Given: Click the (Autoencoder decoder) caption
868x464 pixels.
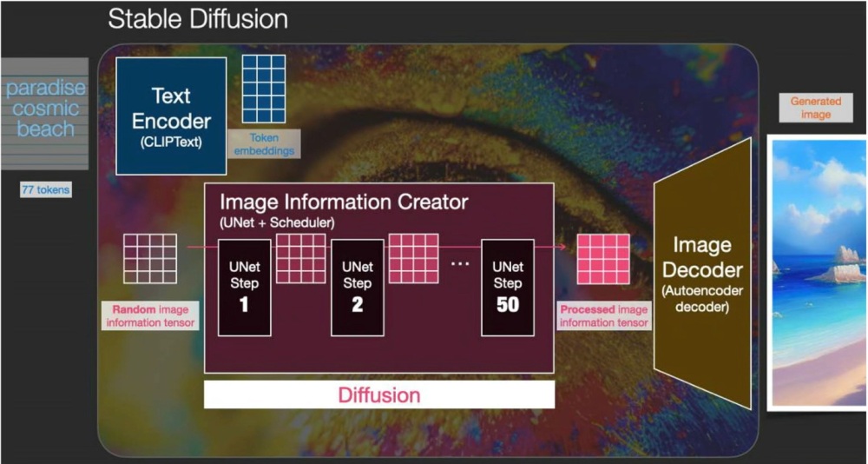Looking at the screenshot, I should 702,299.
